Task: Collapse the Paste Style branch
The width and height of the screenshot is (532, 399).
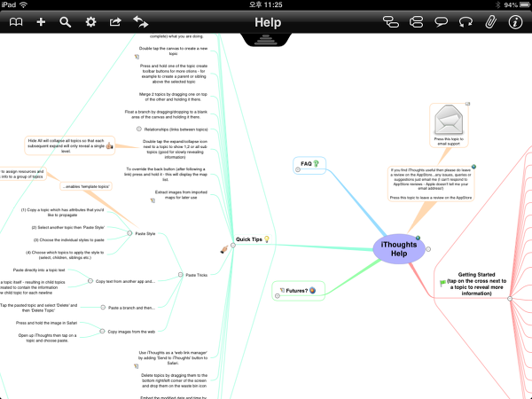Action: point(129,233)
